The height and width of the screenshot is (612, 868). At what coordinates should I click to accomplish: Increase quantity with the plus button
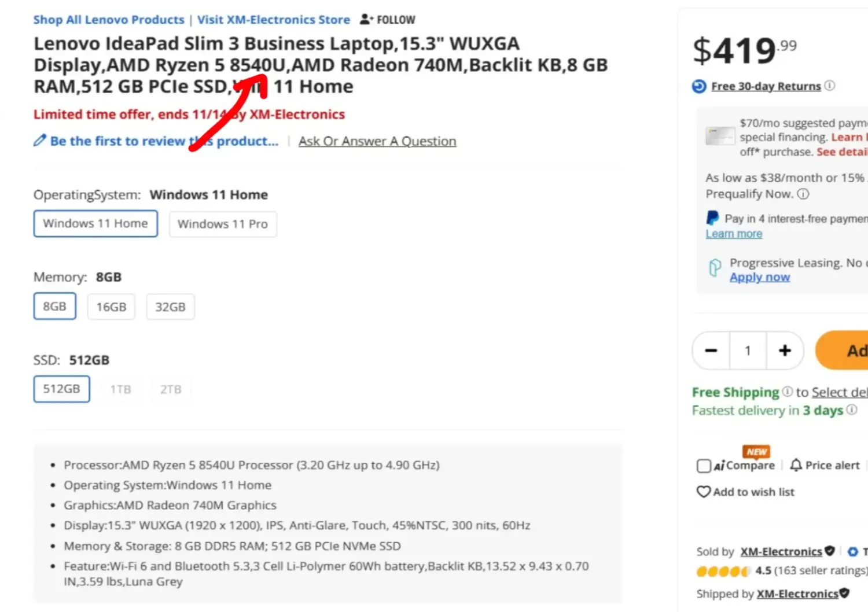(785, 351)
